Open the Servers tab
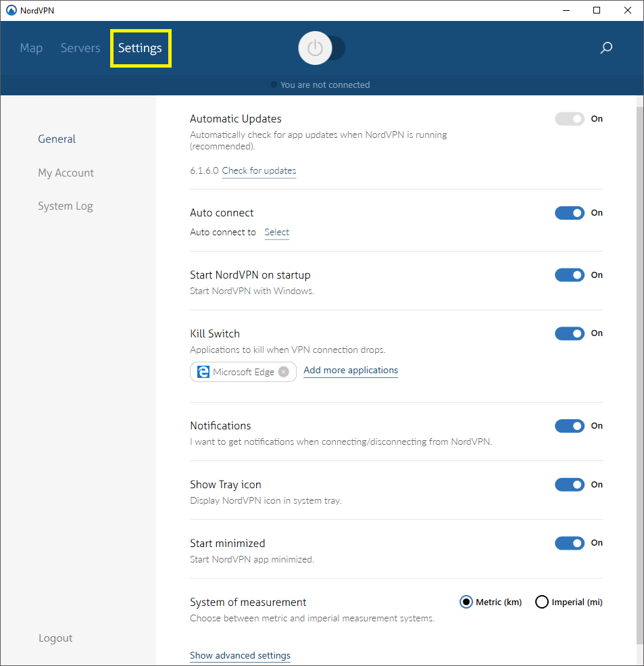Screen dimensions: 644x666 (80, 48)
